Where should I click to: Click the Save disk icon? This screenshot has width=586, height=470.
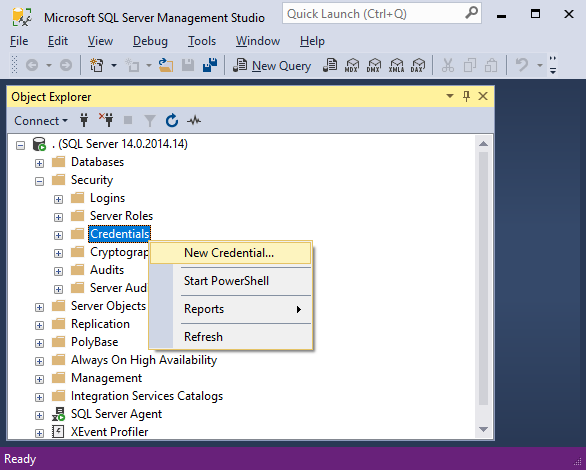pyautogui.click(x=188, y=65)
